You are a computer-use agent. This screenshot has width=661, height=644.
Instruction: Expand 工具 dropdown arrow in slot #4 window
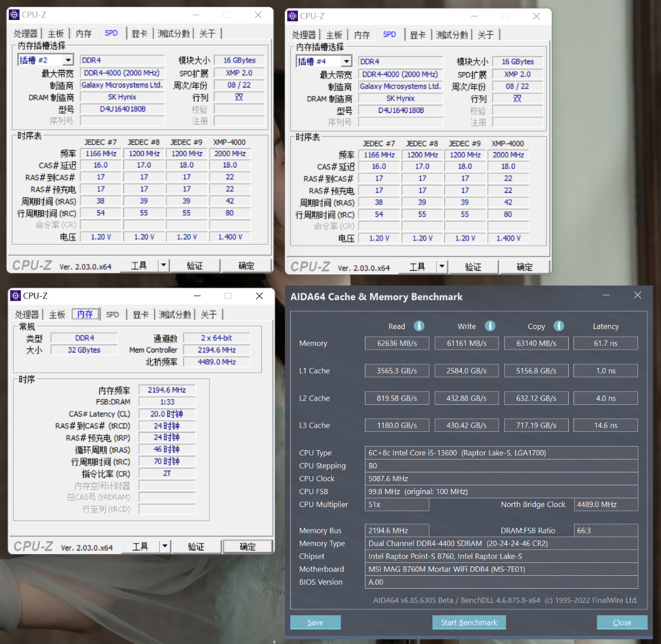pos(442,267)
